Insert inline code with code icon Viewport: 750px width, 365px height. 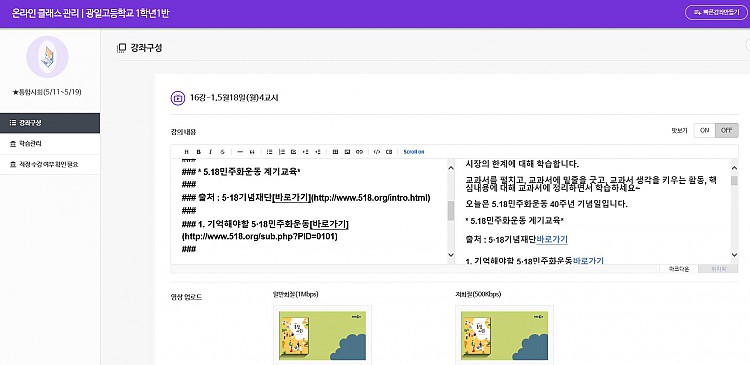(377, 152)
